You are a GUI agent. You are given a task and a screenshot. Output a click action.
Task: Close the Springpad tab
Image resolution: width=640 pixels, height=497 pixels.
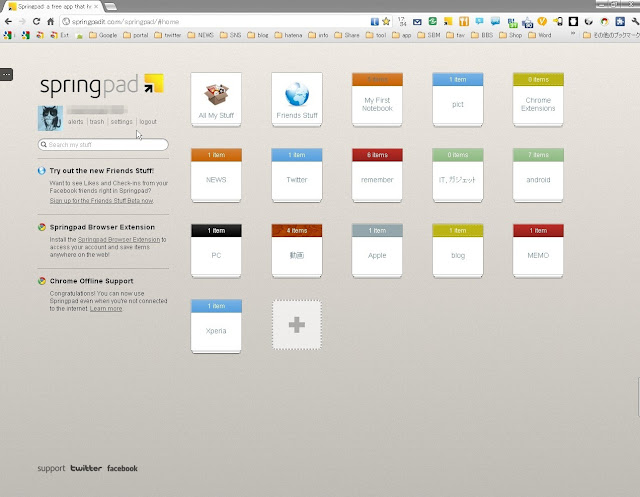[96, 7]
